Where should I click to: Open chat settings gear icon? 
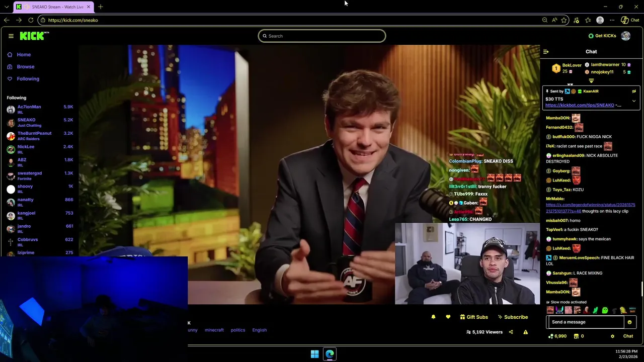click(x=612, y=336)
